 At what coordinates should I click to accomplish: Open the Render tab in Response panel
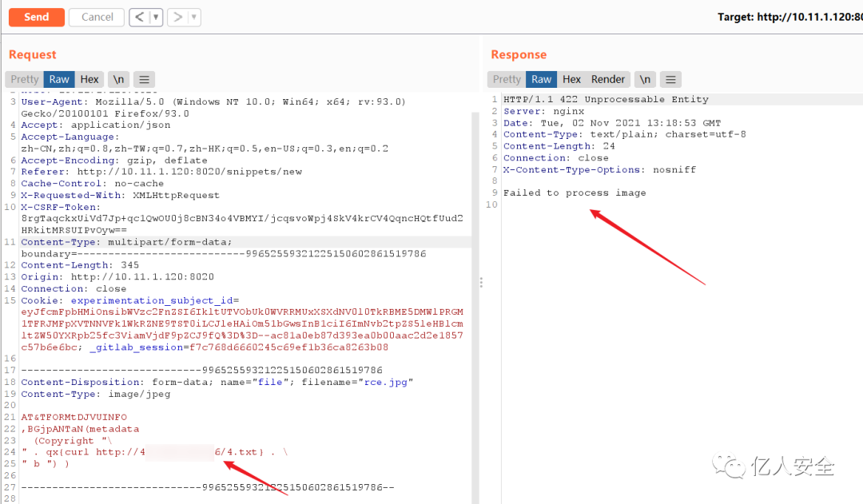(x=607, y=79)
